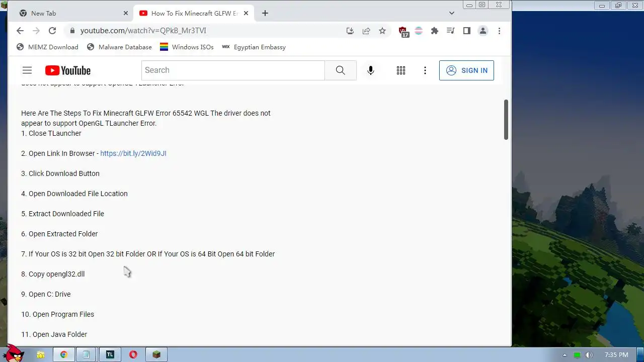The width and height of the screenshot is (644, 362).
Task: Click in the YouTube Search field
Action: point(233,70)
